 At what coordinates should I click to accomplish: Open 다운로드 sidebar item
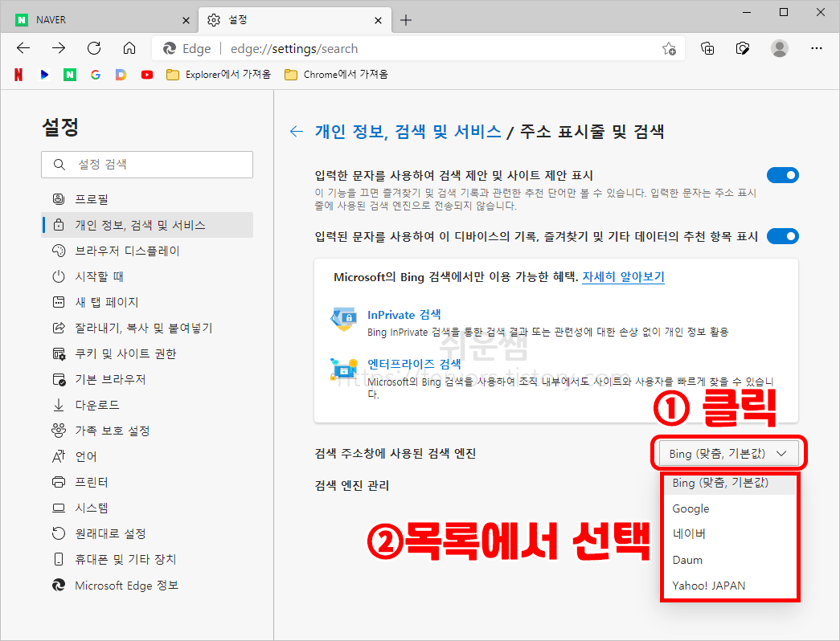point(147,405)
